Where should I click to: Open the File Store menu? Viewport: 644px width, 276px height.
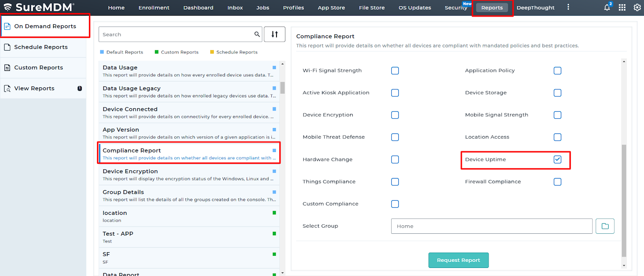tap(372, 8)
